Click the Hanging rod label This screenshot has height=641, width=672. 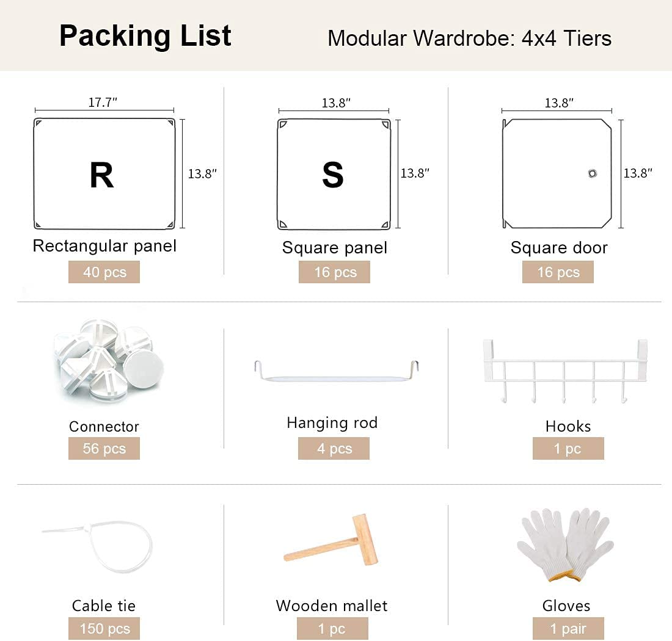(x=332, y=422)
